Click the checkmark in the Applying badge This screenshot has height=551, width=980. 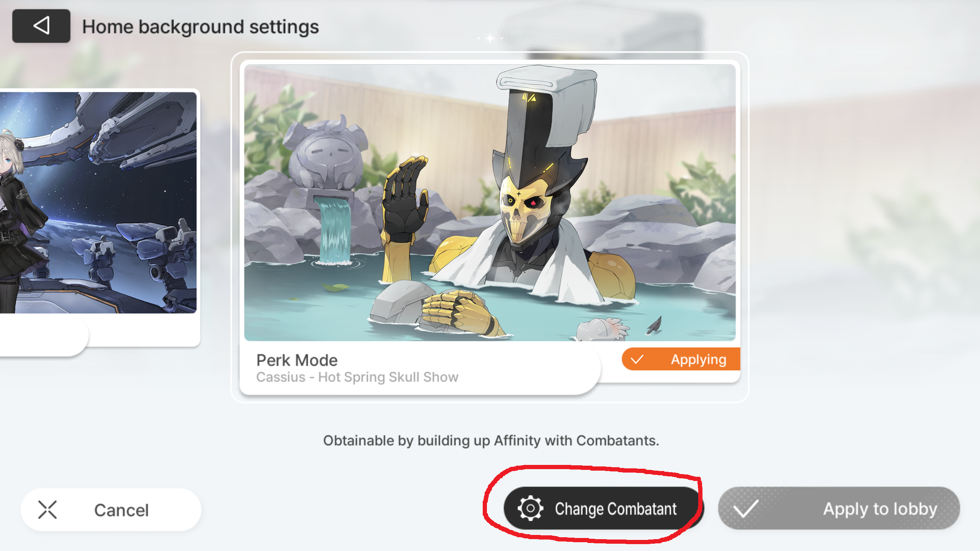pos(637,360)
